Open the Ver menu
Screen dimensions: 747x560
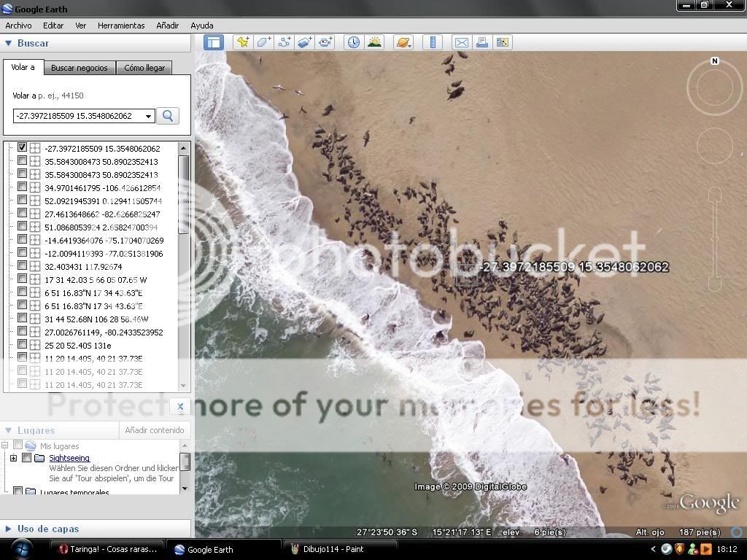click(x=80, y=26)
